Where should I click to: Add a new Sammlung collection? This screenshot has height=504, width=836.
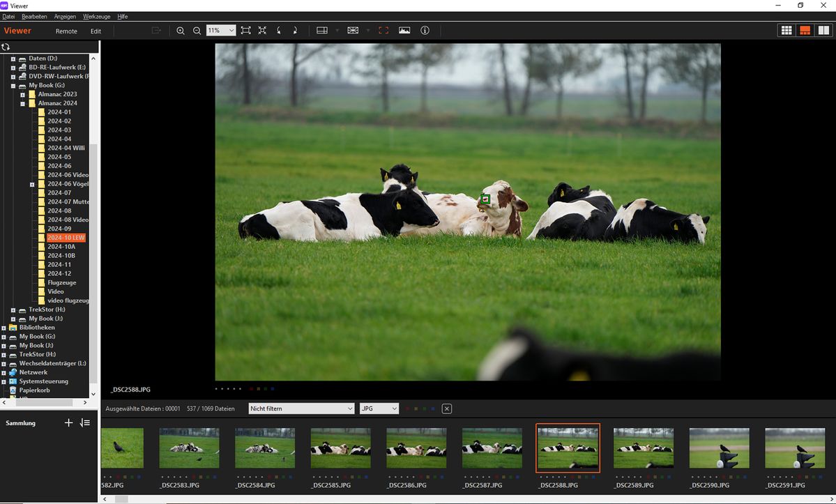68,422
